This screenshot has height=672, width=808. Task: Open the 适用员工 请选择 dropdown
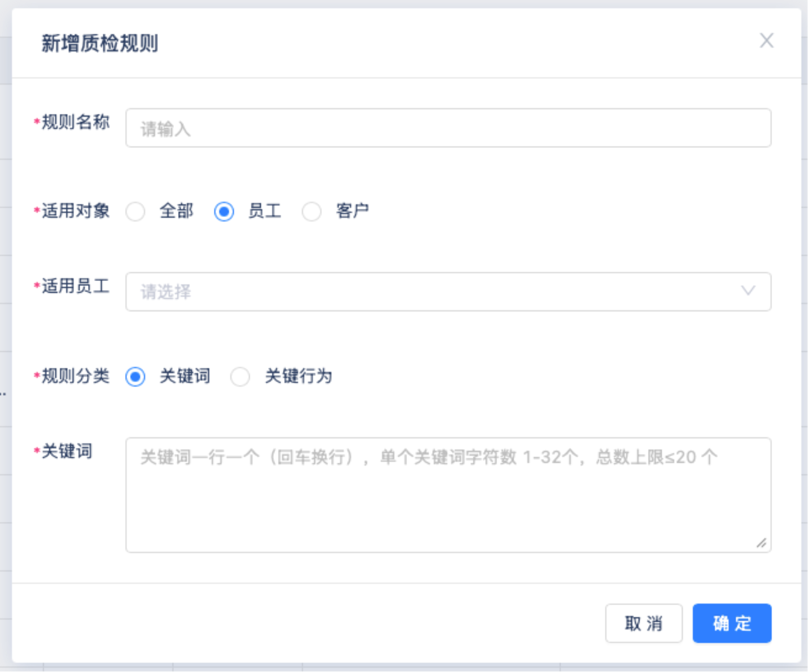(x=436, y=292)
